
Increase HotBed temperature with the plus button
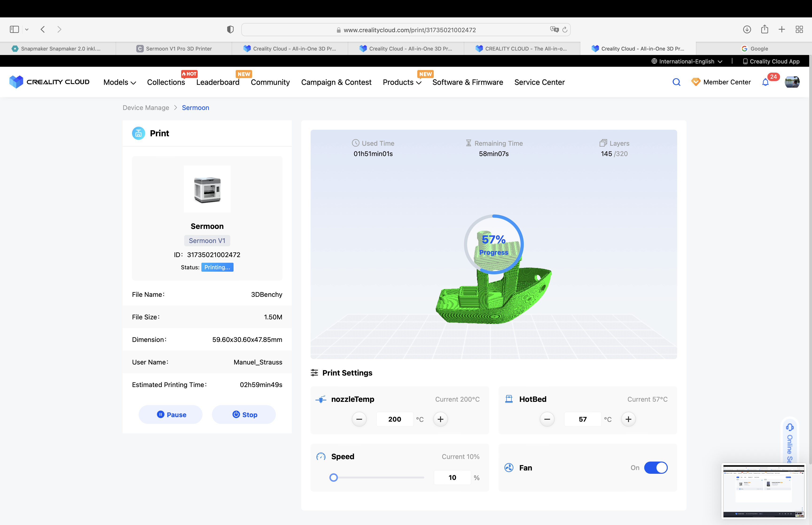[x=628, y=419]
